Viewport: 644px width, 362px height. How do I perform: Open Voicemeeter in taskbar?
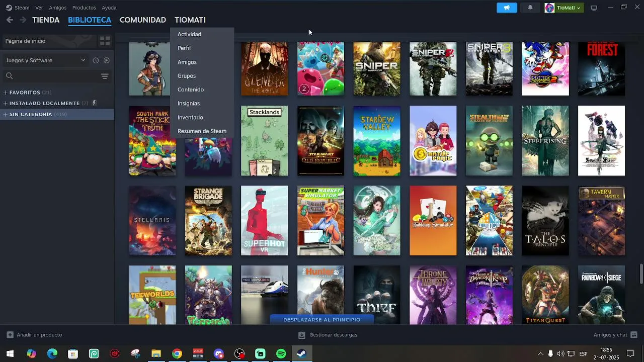[198, 354]
